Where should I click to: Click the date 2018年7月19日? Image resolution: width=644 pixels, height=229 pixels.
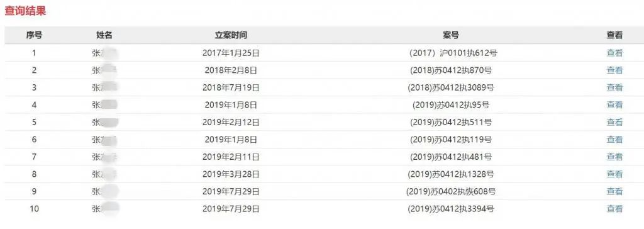[x=231, y=87]
